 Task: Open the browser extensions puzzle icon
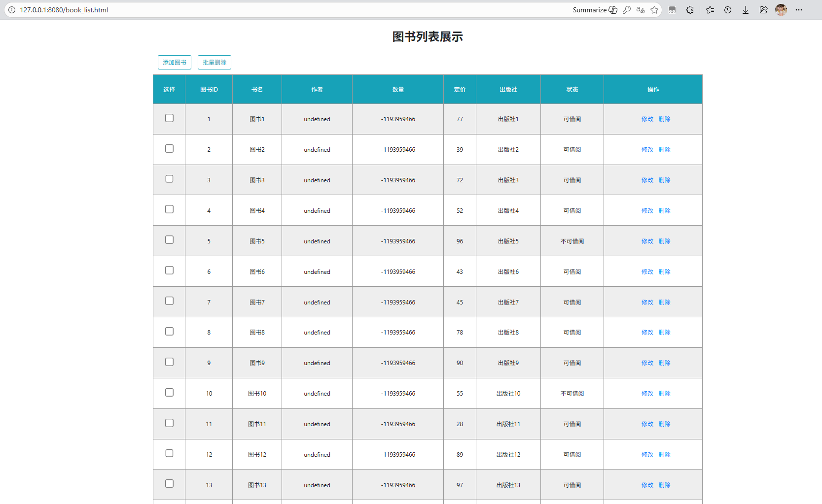click(x=690, y=10)
